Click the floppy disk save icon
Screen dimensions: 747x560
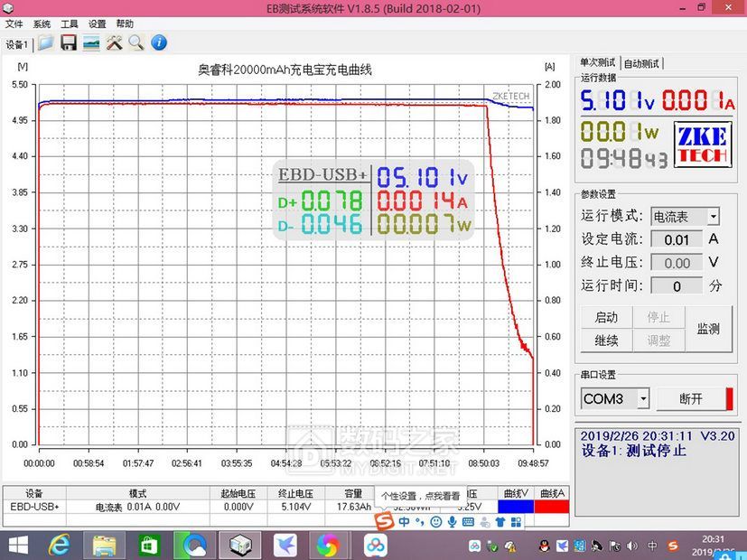[69, 42]
